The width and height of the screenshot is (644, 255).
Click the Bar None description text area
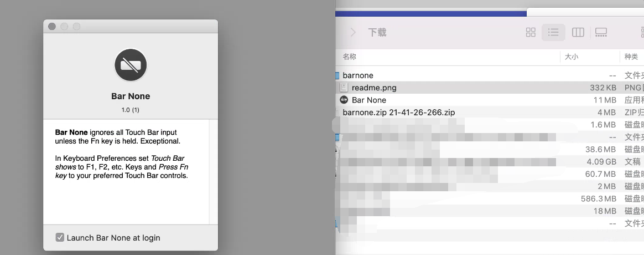[x=126, y=172]
